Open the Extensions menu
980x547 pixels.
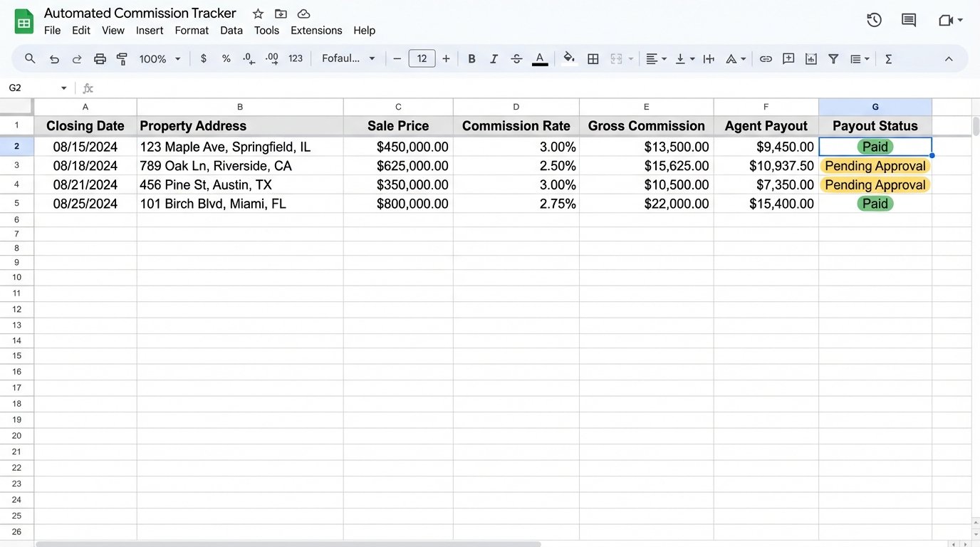tap(316, 30)
